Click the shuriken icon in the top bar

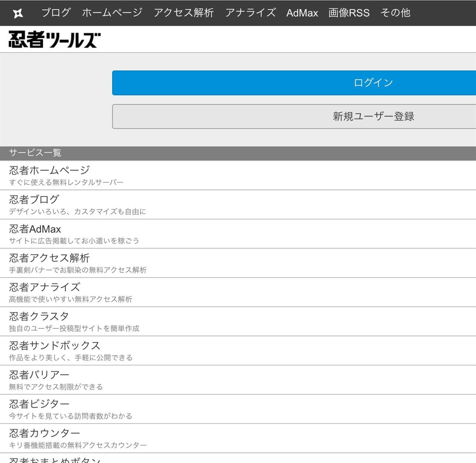click(17, 13)
